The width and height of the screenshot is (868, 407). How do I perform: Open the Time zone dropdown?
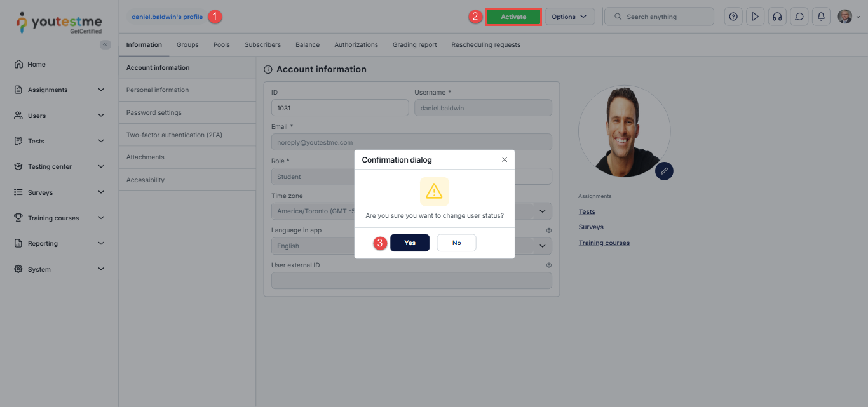coord(542,211)
